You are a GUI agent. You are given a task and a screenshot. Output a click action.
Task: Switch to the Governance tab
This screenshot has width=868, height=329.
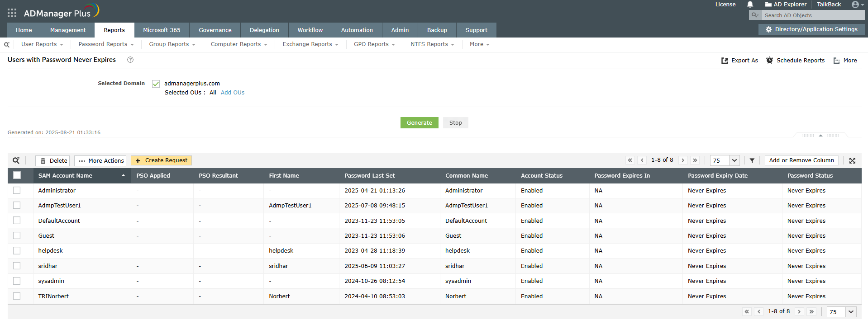215,30
